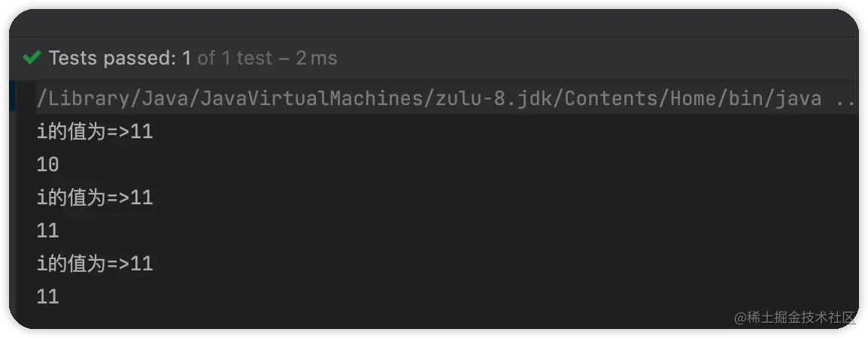Click "/Library" at the start of the command path

point(83,99)
